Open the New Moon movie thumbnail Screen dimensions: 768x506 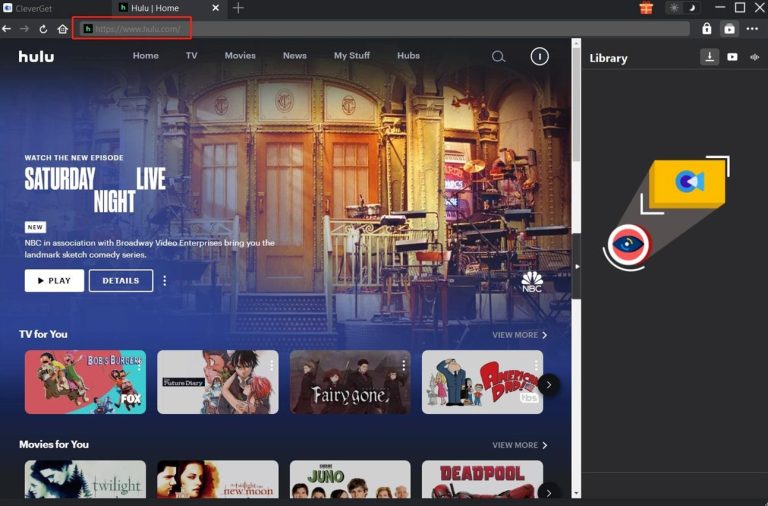click(x=217, y=480)
